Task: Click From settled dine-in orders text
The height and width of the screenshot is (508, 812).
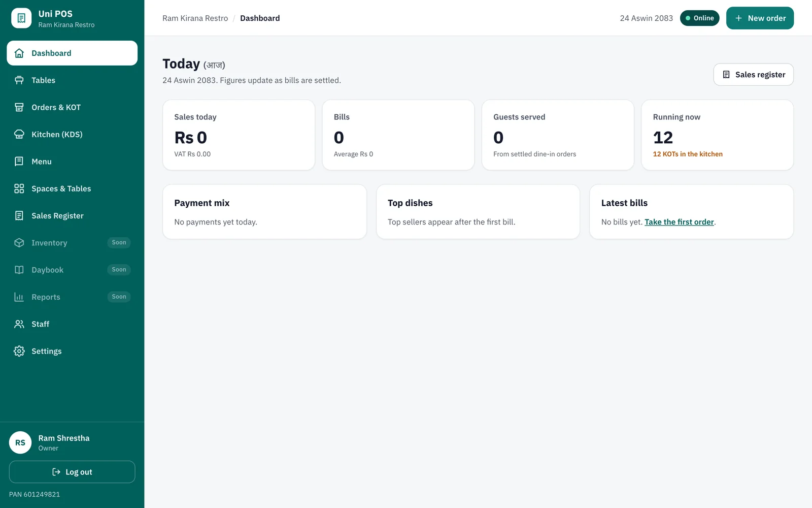Action: (x=535, y=154)
